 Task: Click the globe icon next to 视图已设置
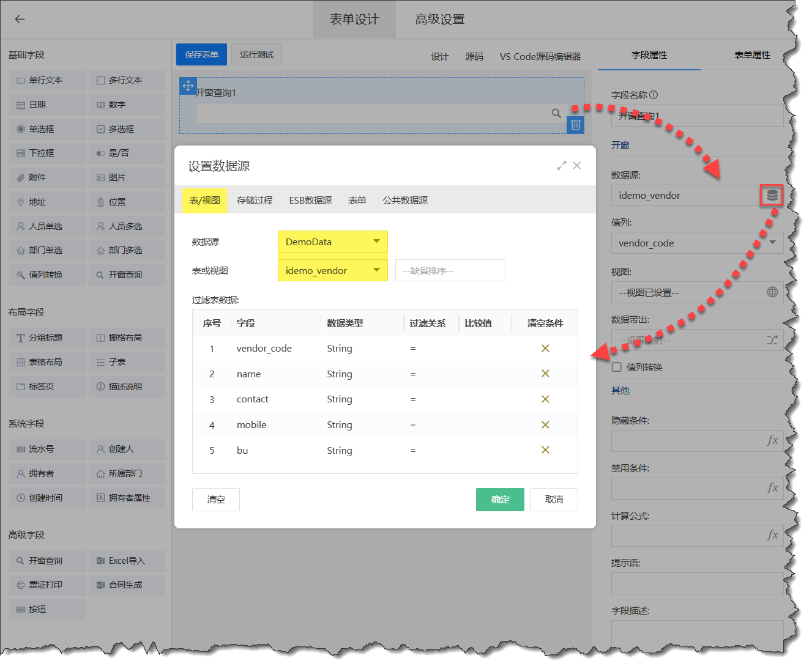click(x=773, y=292)
